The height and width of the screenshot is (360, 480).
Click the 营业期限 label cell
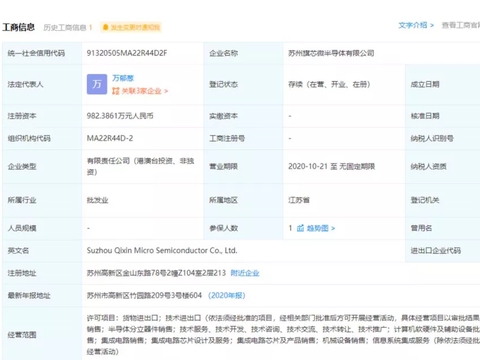pos(243,166)
